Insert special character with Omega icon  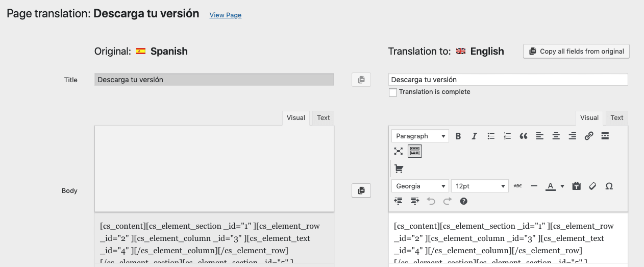(609, 186)
